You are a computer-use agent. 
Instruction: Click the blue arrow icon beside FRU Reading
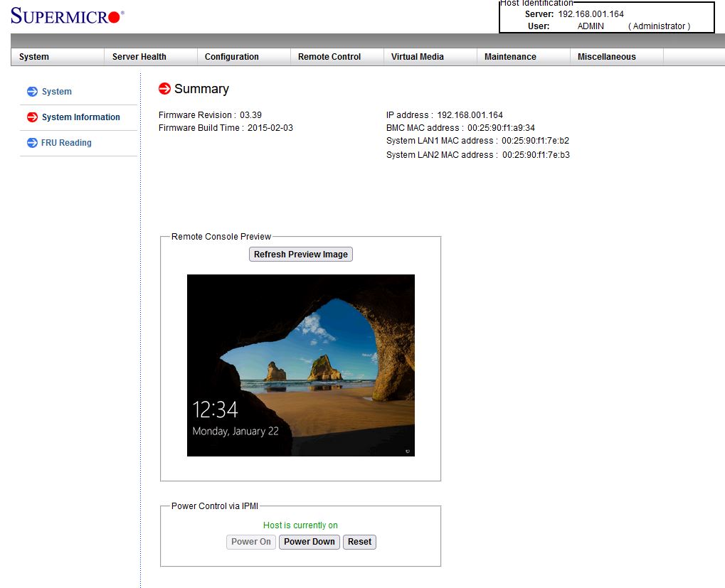[x=32, y=143]
